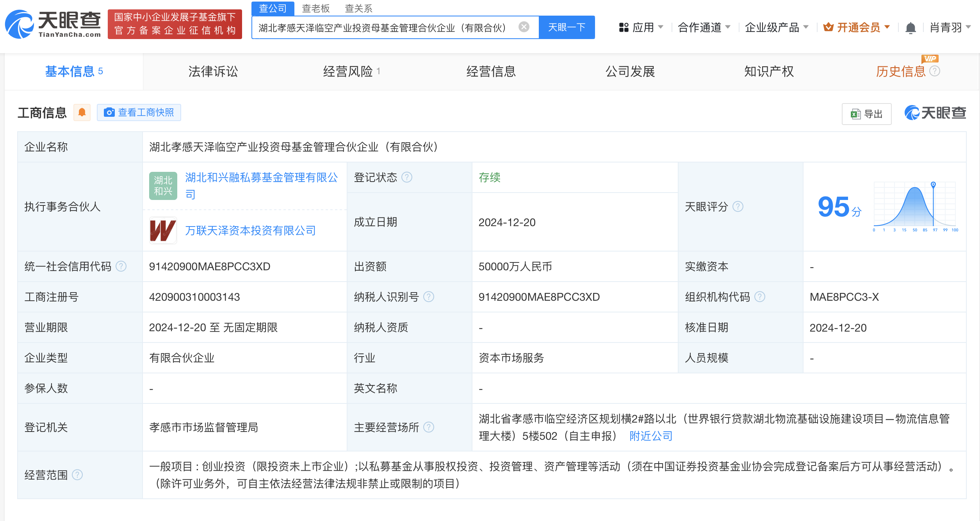Expand the 合作通道 dropdown
980x521 pixels.
point(704,27)
